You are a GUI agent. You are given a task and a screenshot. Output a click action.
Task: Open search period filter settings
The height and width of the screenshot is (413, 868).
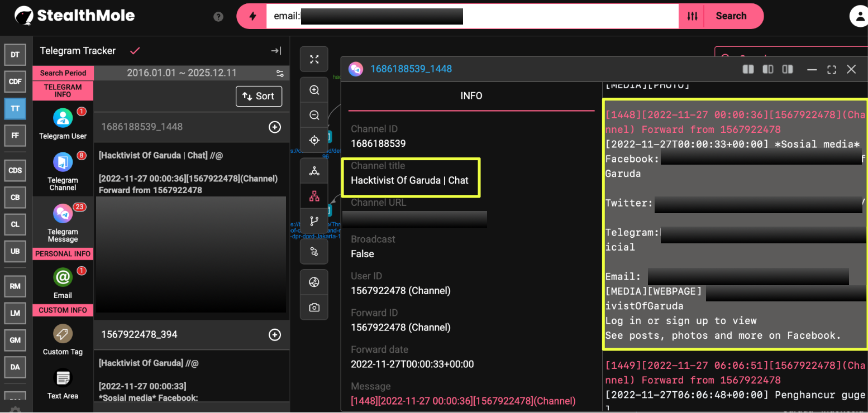click(280, 73)
